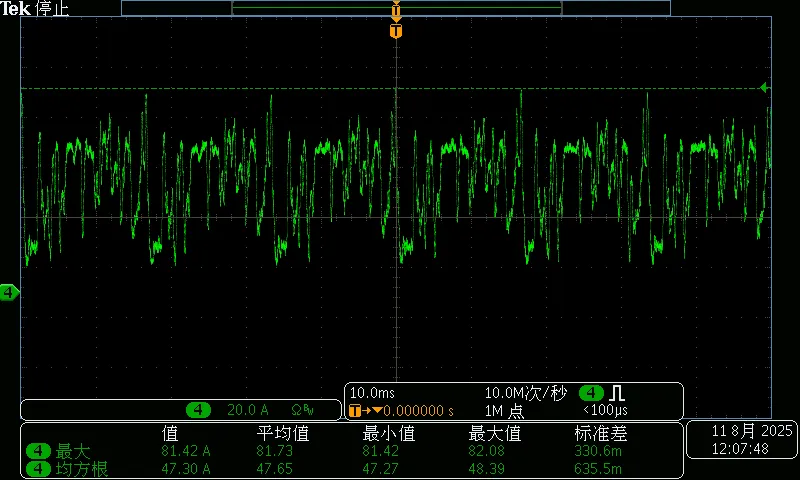Click the 81.73 mean value
Image resolution: width=800 pixels, height=480 pixels.
pyautogui.click(x=274, y=451)
